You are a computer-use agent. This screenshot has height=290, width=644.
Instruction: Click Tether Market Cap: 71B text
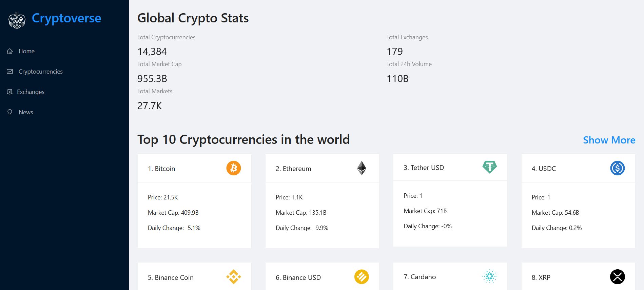pos(425,211)
